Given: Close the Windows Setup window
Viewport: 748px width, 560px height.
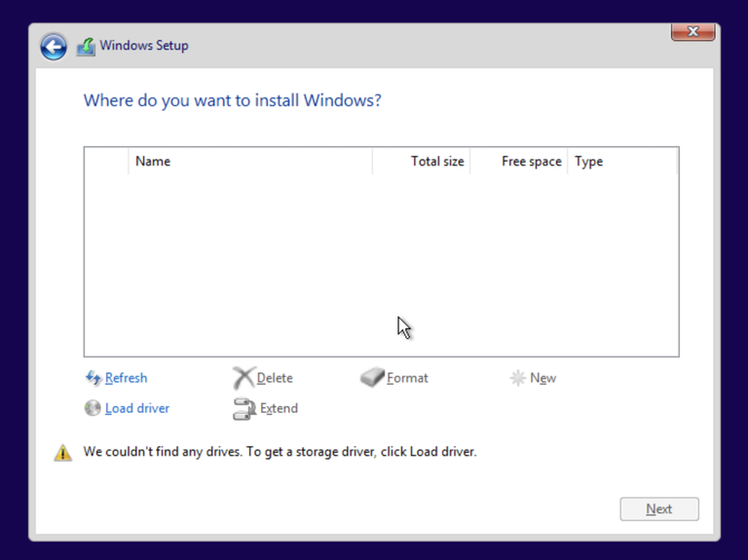Looking at the screenshot, I should click(693, 32).
